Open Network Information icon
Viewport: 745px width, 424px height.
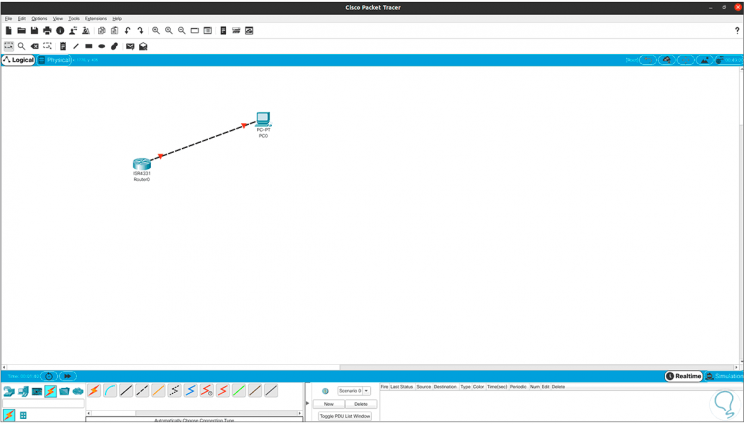point(60,30)
